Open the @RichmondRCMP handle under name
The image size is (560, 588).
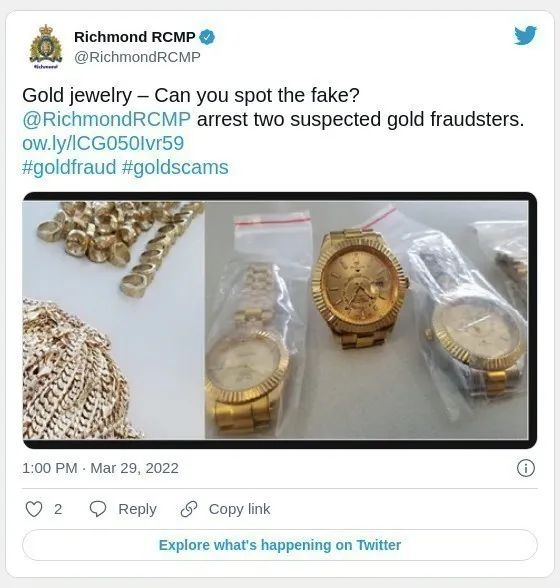pos(137,57)
